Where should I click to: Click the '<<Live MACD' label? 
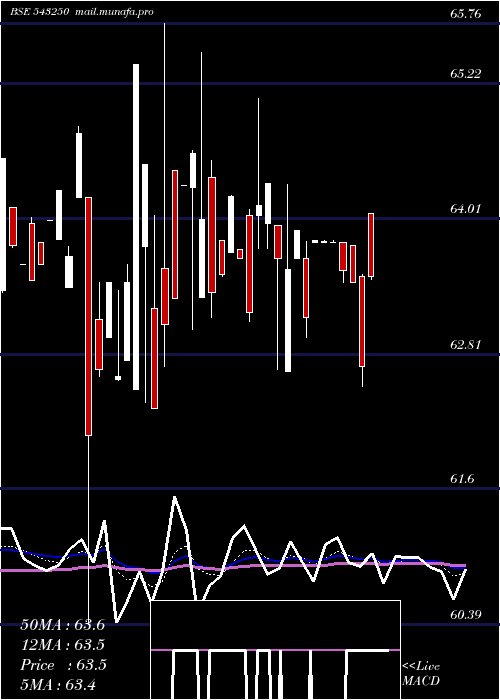[421, 673]
